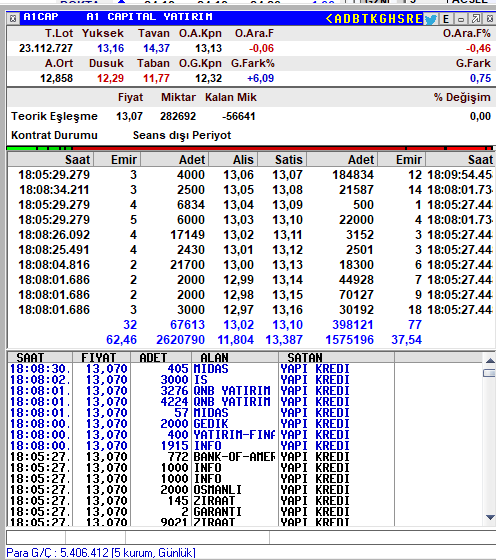The width and height of the screenshot is (496, 560).
Task: Click the Kalan Mik value -56641
Action: coord(239,116)
